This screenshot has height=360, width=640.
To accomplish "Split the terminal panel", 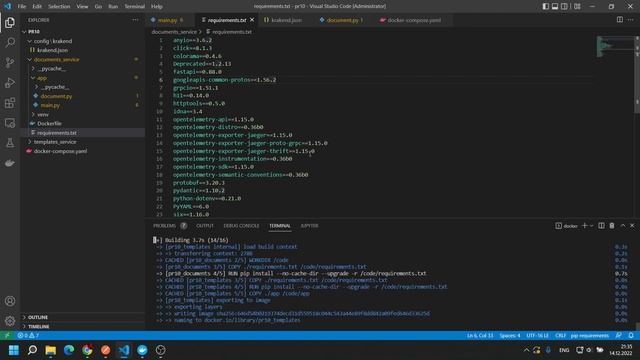I will 601,226.
